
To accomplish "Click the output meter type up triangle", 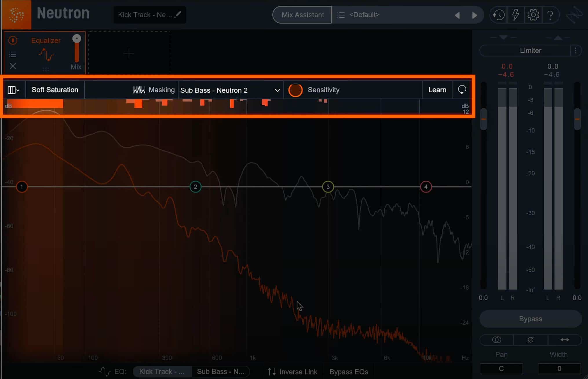I will coord(558,38).
